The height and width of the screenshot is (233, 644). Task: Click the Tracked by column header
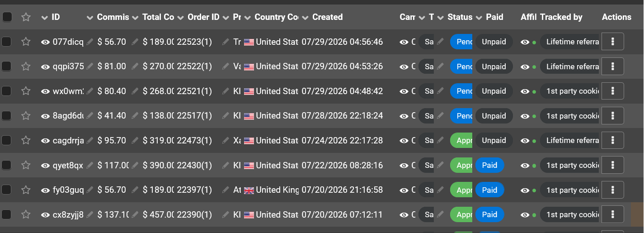(561, 17)
